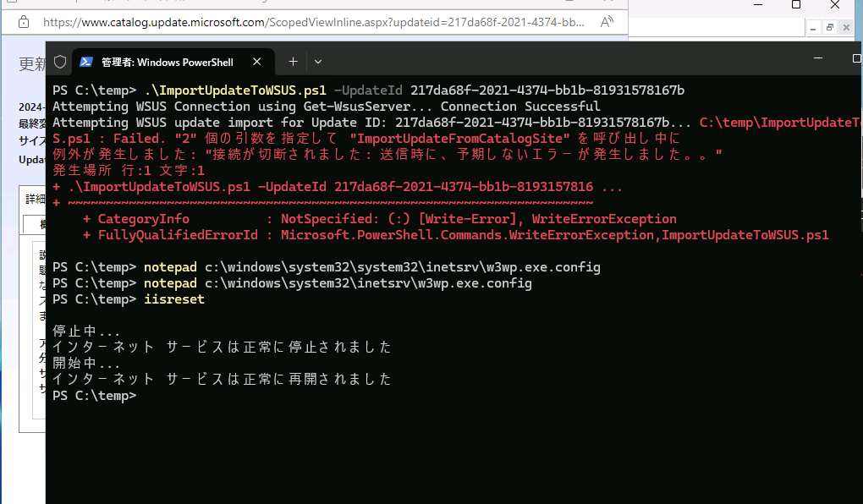
Task: Click the small X on the inline update frame
Action: (x=846, y=27)
